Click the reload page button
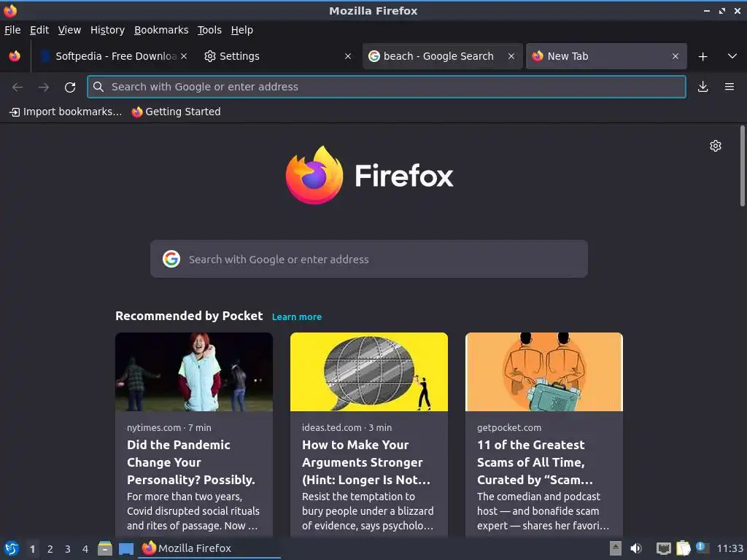 click(x=70, y=87)
